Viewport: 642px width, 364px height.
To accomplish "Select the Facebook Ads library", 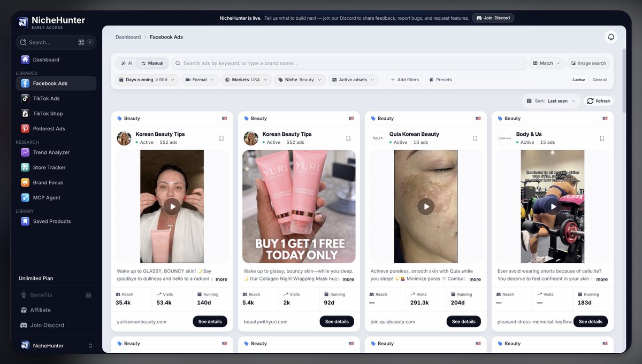I will tap(56, 83).
